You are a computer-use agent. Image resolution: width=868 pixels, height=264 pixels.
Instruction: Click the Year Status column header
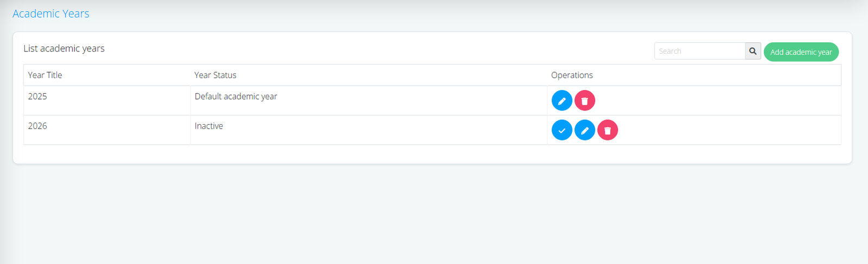[x=215, y=75]
